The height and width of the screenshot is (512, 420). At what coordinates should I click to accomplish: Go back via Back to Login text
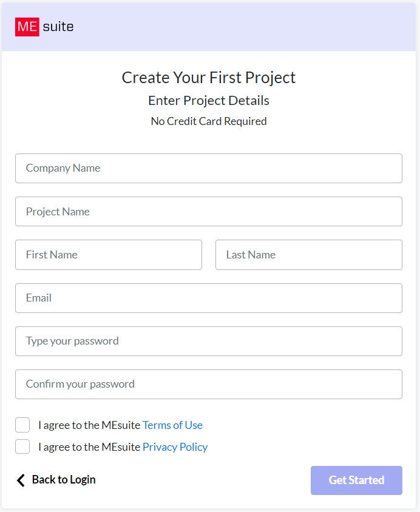tap(64, 480)
